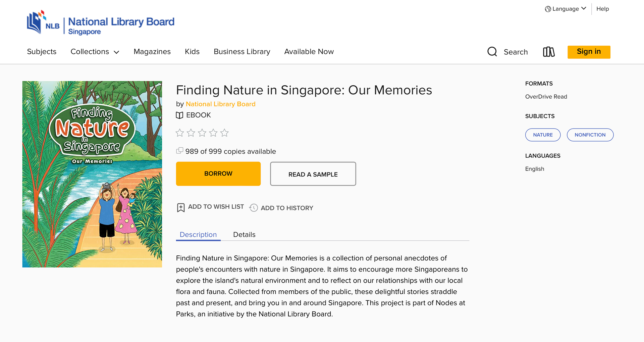Rate the book five stars
Image resolution: width=644 pixels, height=342 pixels.
224,133
